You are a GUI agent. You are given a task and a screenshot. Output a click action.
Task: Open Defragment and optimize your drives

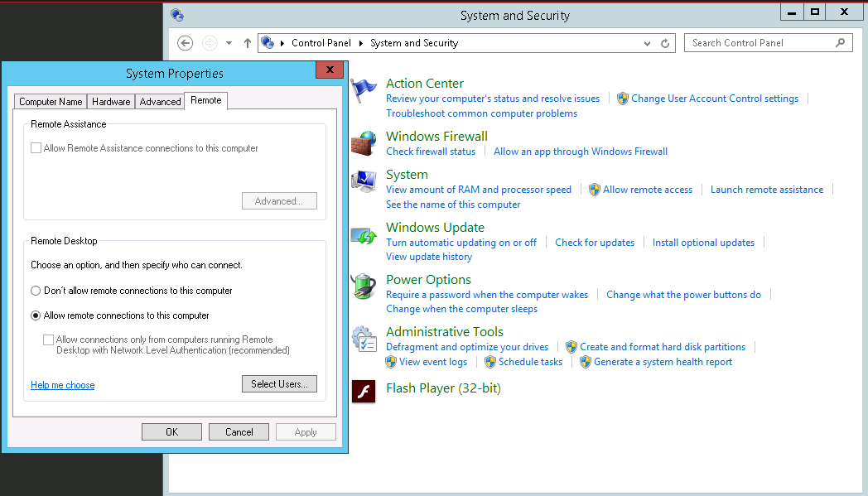[467, 347]
